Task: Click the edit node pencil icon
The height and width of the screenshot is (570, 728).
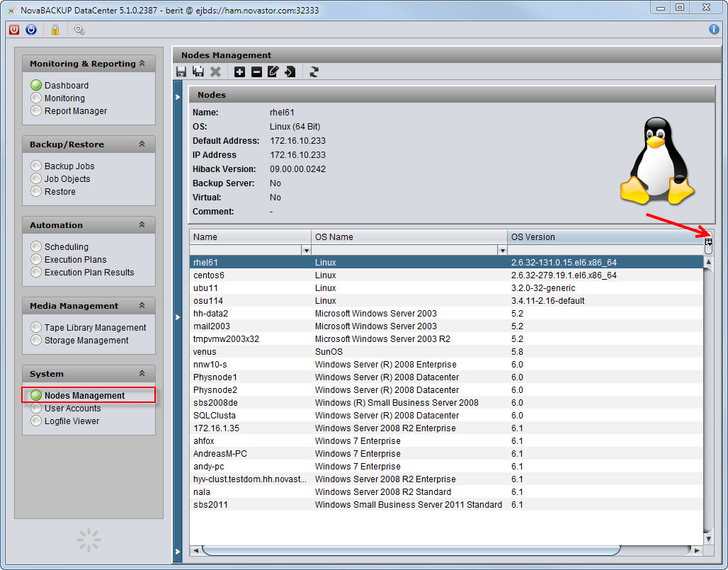Action: (273, 72)
